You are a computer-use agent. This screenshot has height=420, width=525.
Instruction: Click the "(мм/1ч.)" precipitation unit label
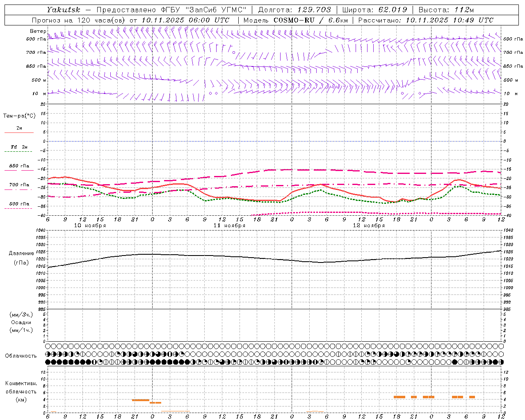21,330
